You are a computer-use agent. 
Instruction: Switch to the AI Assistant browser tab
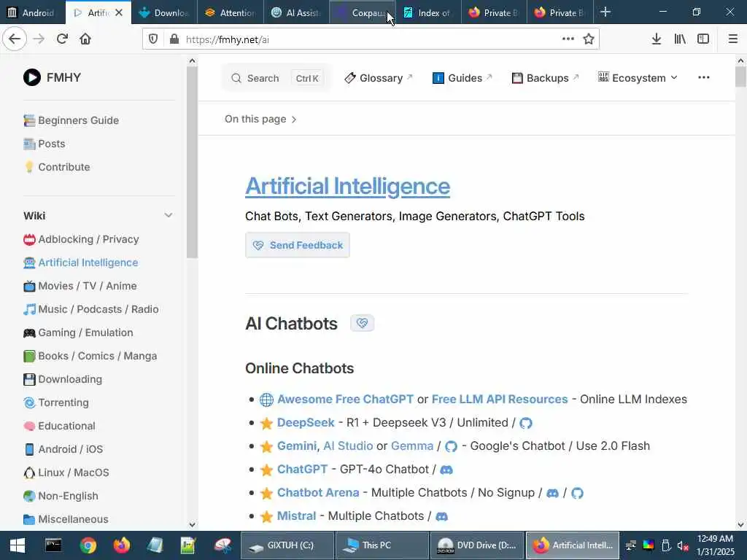pos(296,12)
